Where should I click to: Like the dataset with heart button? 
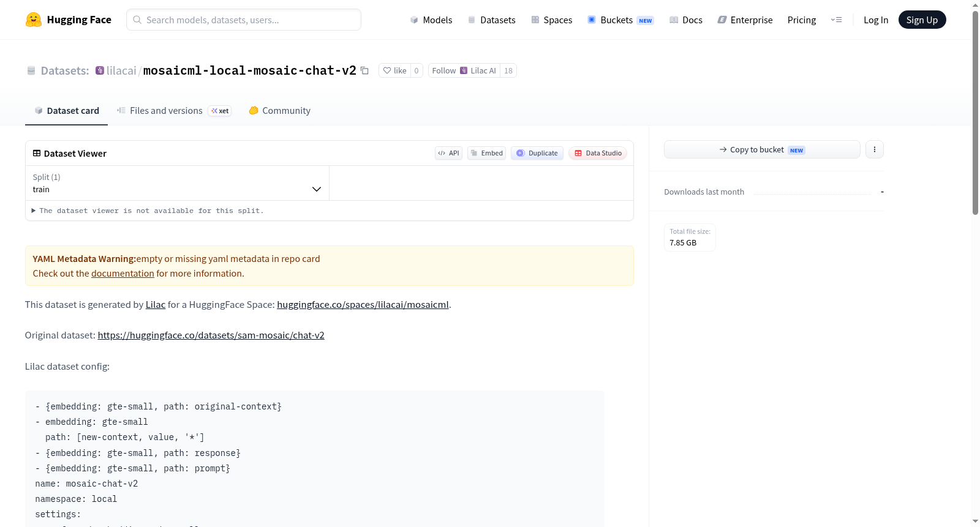tap(394, 70)
